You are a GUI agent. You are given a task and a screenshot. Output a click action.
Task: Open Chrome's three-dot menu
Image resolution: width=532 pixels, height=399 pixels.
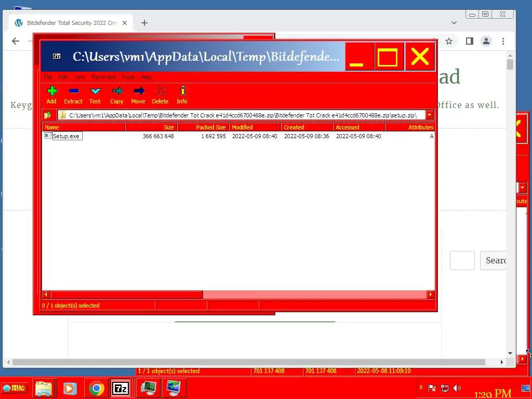(x=503, y=41)
